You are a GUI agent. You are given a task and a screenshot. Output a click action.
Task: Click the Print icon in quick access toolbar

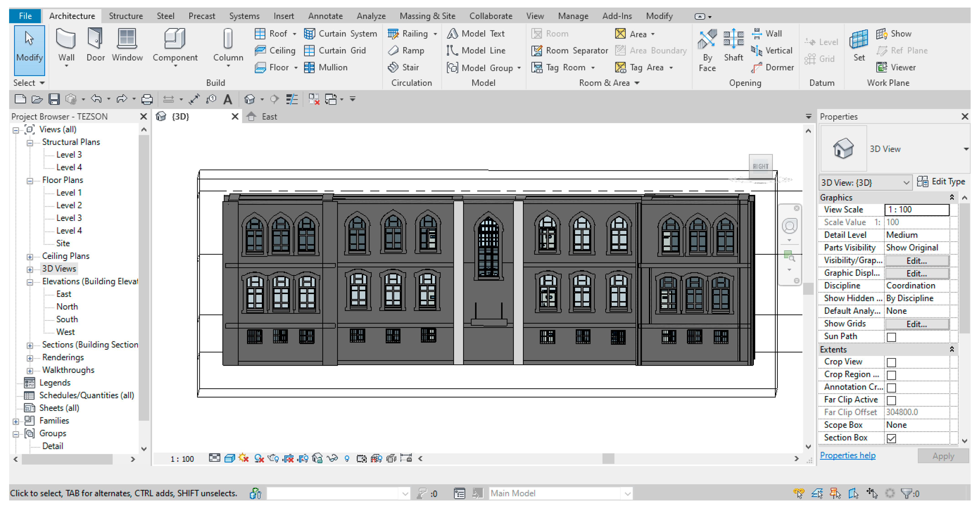(x=147, y=99)
